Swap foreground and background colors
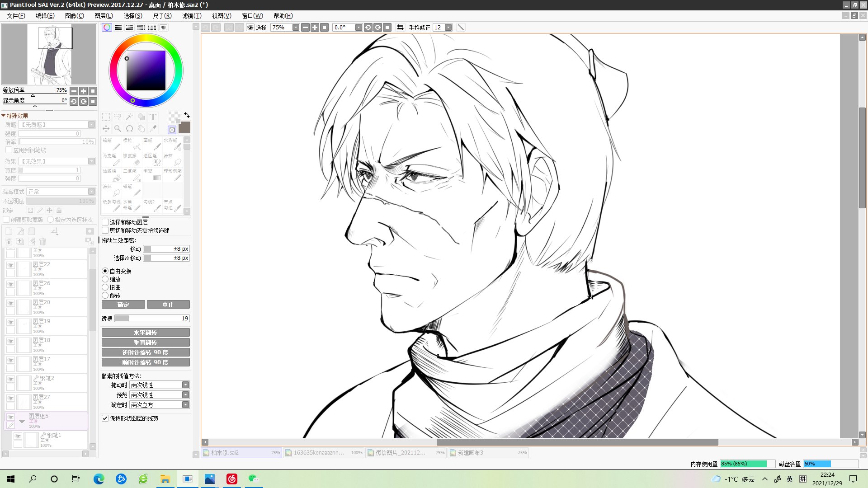 187,115
